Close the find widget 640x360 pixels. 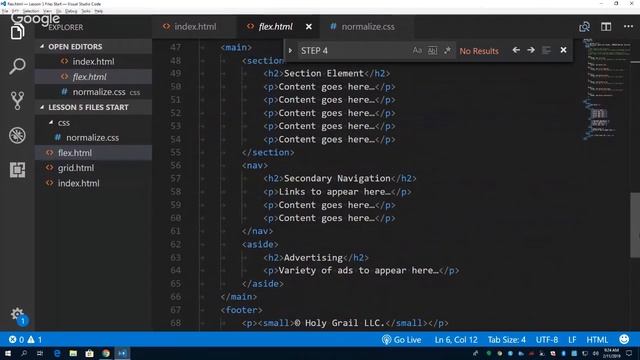563,50
